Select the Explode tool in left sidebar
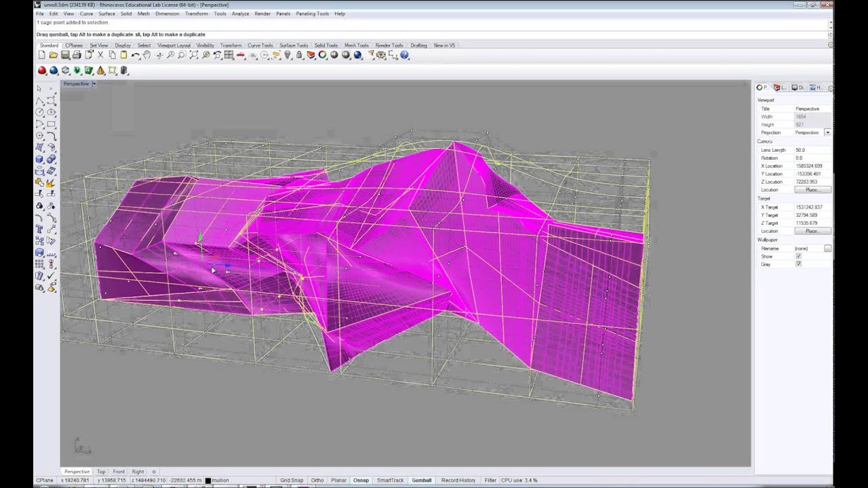Screen dimensions: 868x488 pos(52,182)
